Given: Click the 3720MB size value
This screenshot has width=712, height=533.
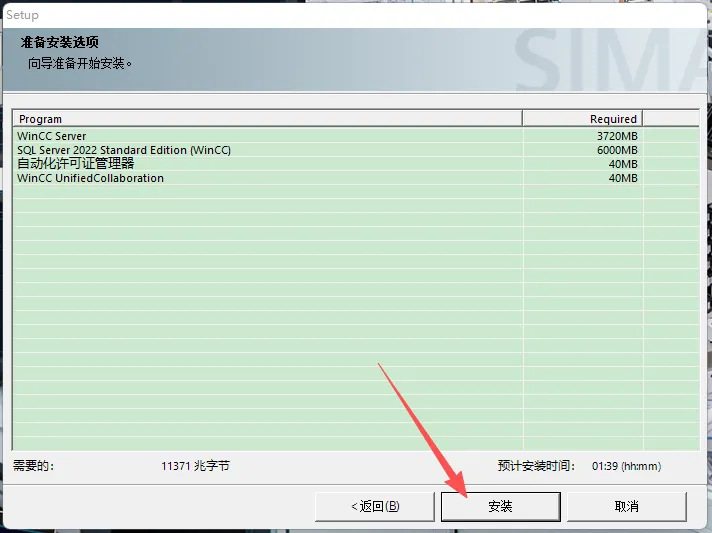Looking at the screenshot, I should coord(617,136).
